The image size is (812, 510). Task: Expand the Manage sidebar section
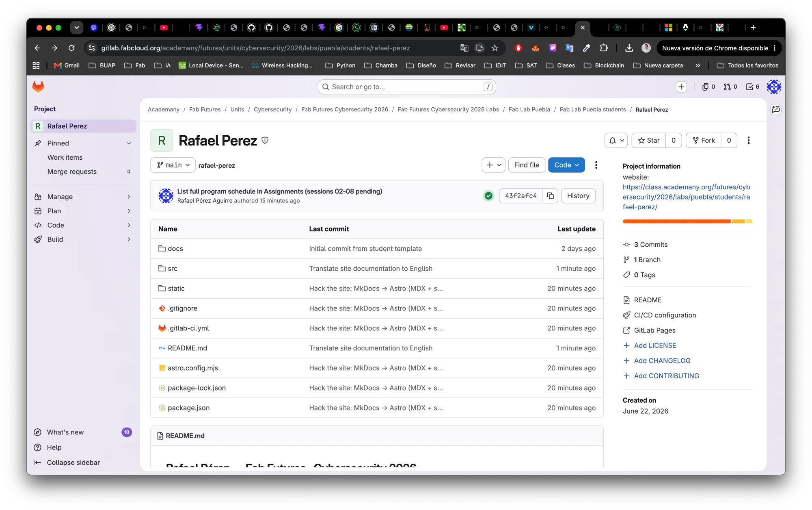point(83,197)
